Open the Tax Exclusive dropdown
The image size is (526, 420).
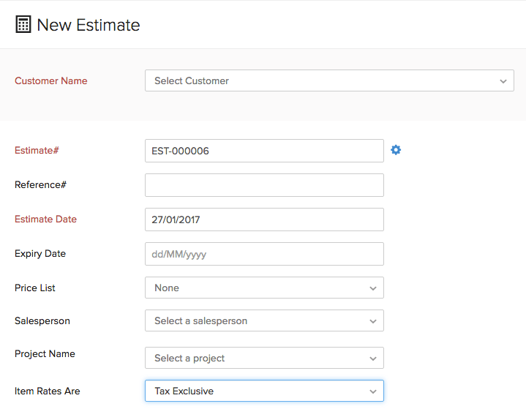click(263, 391)
